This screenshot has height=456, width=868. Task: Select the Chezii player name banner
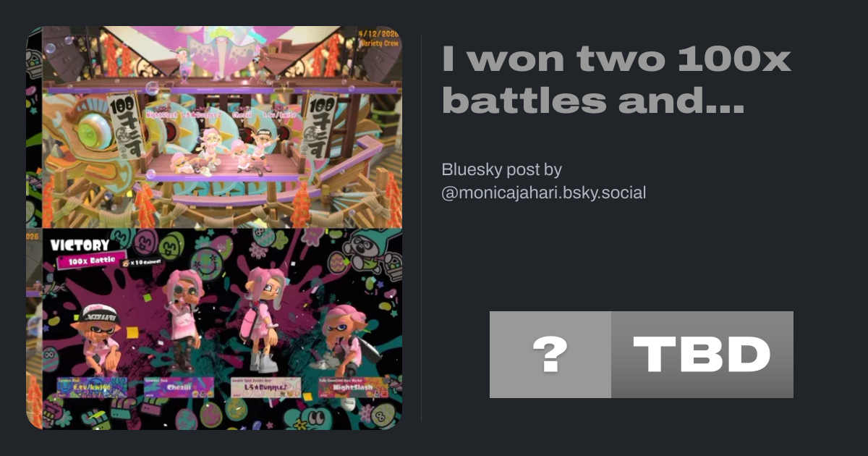point(178,387)
